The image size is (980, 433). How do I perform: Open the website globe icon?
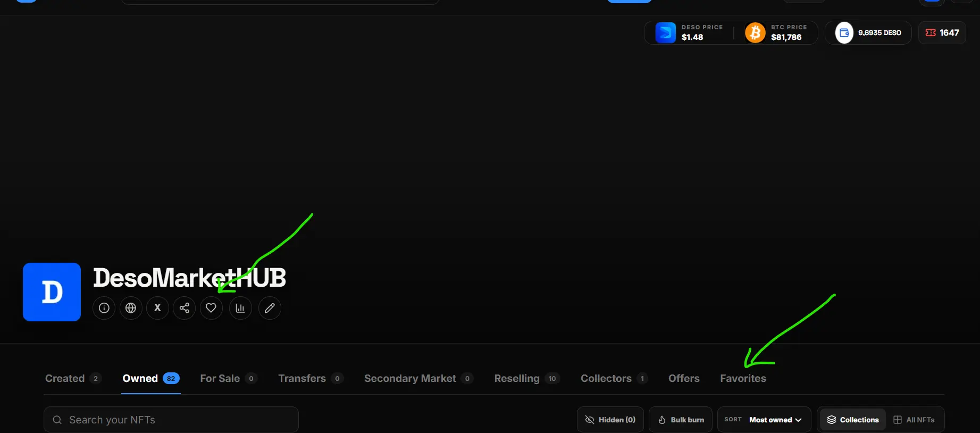(131, 308)
